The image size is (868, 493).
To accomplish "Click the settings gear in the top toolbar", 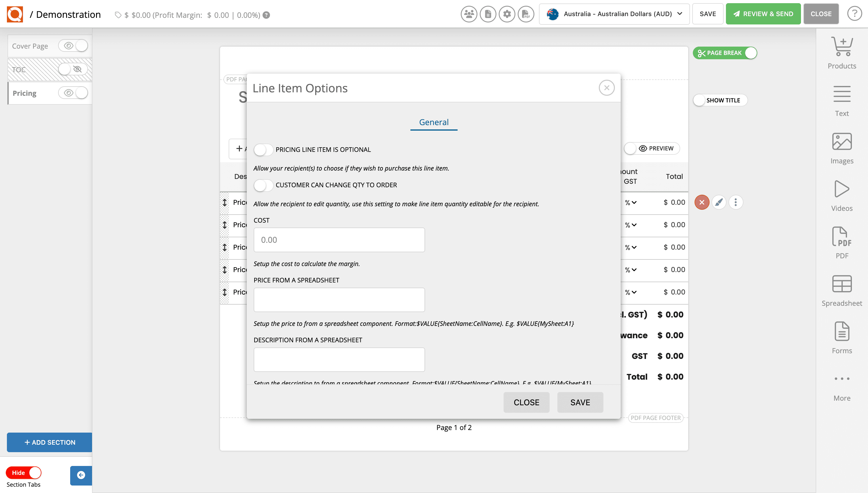I will click(507, 14).
